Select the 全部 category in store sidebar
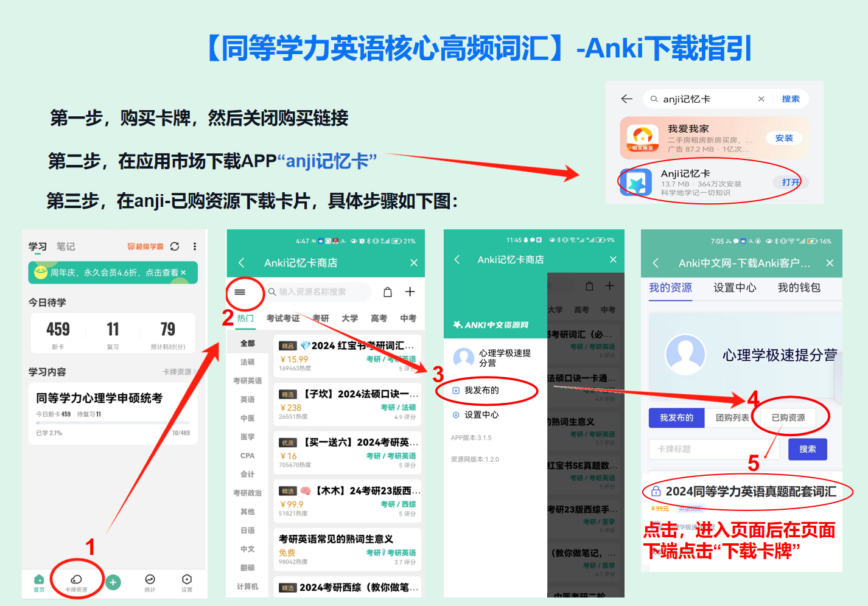 tap(247, 343)
